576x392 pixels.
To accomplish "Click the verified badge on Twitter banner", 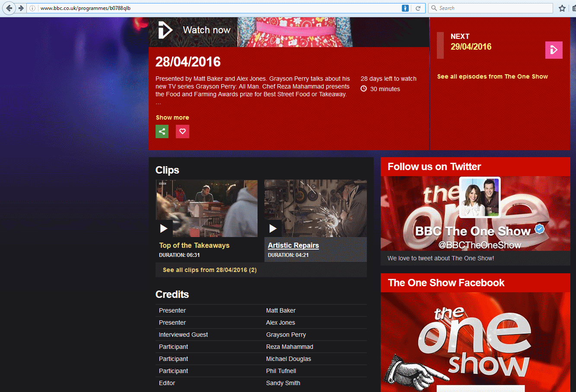I will coord(539,229).
